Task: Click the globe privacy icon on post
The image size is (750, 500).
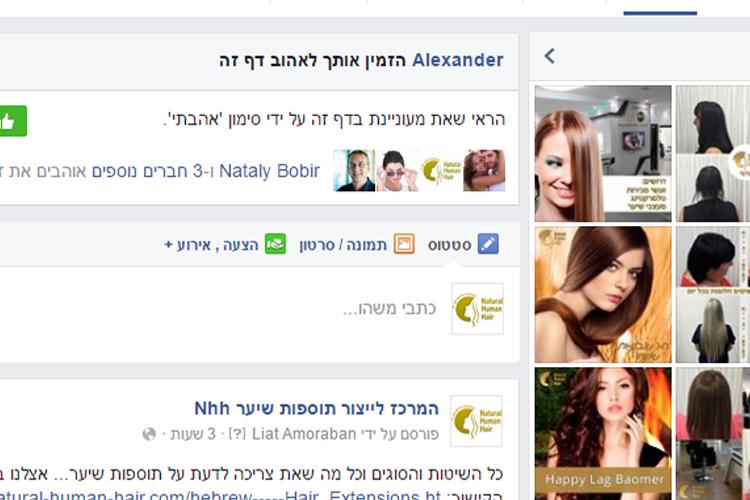Action: (x=149, y=434)
